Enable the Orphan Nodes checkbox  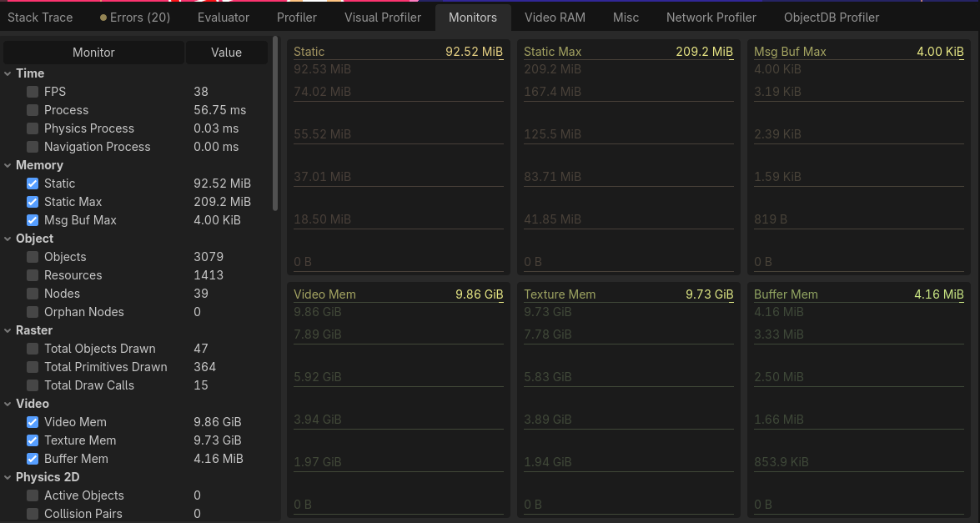point(33,312)
